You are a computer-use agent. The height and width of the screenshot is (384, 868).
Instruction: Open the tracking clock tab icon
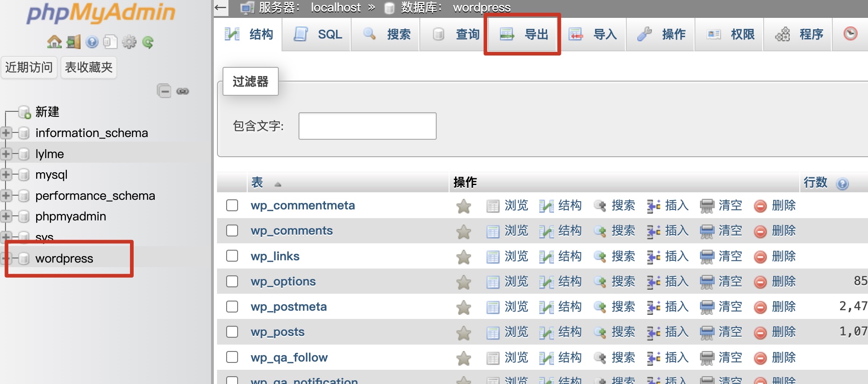(x=851, y=33)
